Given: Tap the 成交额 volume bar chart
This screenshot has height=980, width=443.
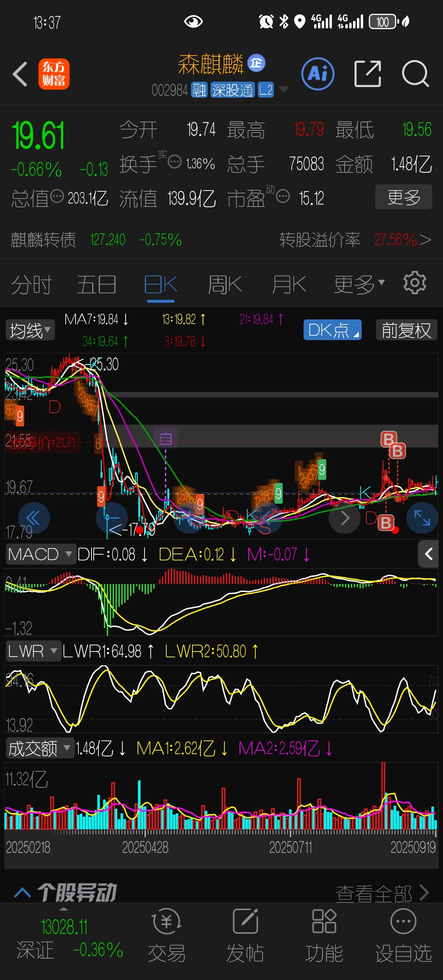Looking at the screenshot, I should pyautogui.click(x=221, y=796).
